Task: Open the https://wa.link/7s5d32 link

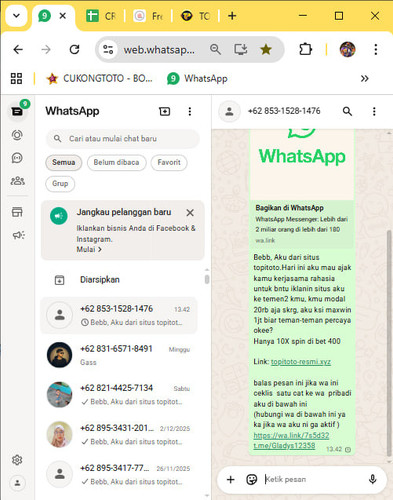Action: pyautogui.click(x=291, y=435)
